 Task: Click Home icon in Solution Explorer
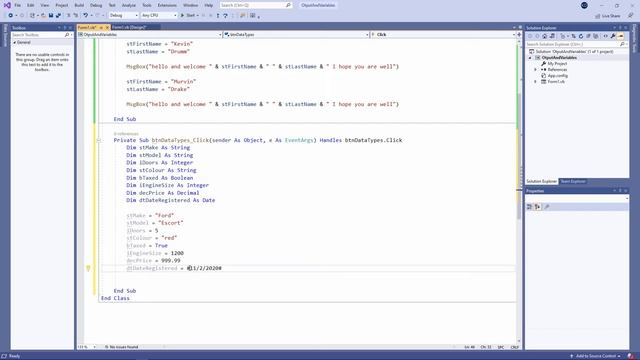point(544,36)
